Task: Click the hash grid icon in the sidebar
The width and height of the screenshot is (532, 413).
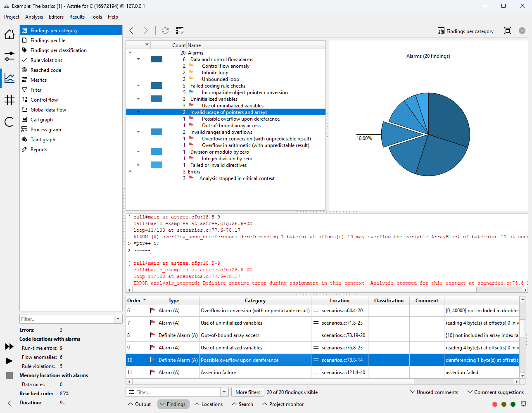Action: pos(9,100)
